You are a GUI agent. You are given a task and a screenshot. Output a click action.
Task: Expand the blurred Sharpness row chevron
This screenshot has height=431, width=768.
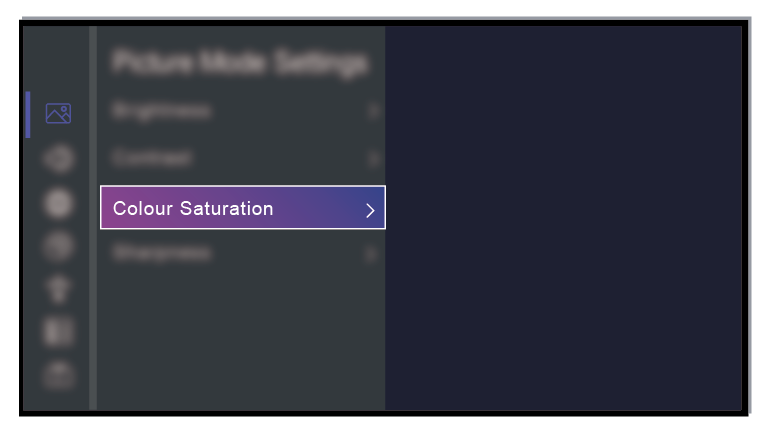click(x=371, y=254)
